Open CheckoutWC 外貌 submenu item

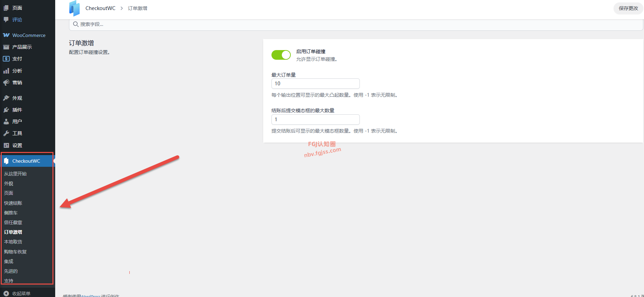[9, 184]
